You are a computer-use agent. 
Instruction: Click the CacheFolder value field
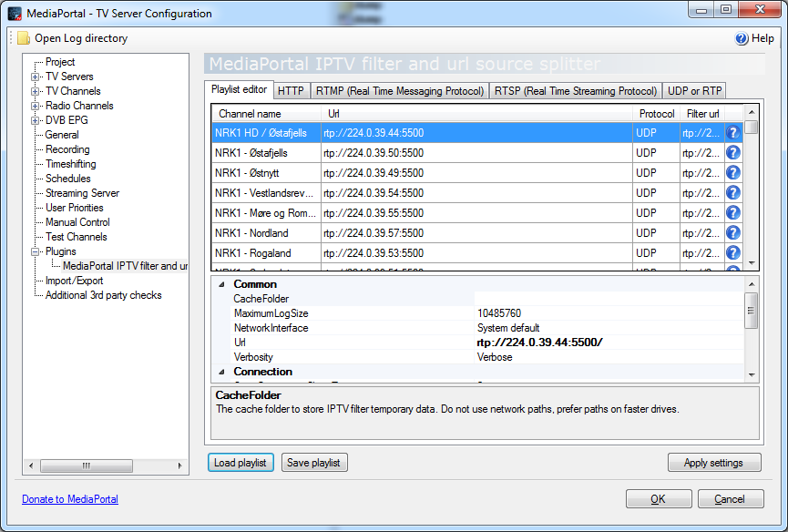(609, 299)
